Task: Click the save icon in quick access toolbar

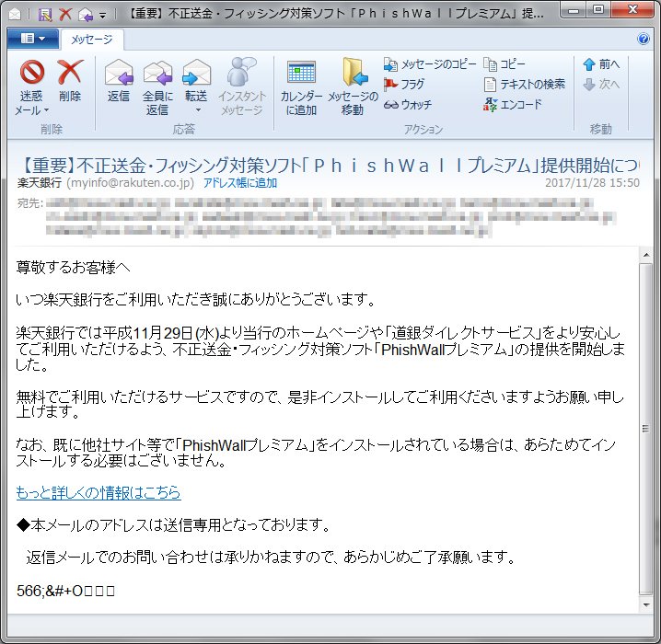Action: [x=45, y=15]
